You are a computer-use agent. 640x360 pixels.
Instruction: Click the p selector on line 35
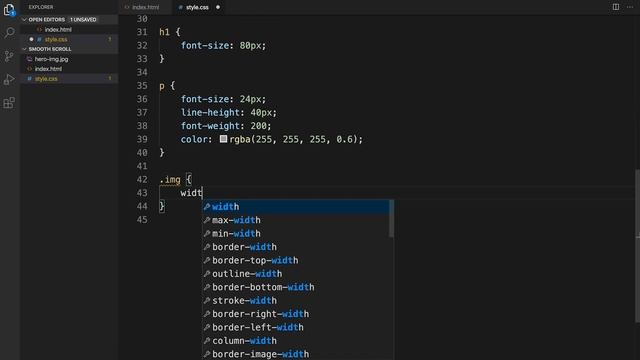[162, 86]
